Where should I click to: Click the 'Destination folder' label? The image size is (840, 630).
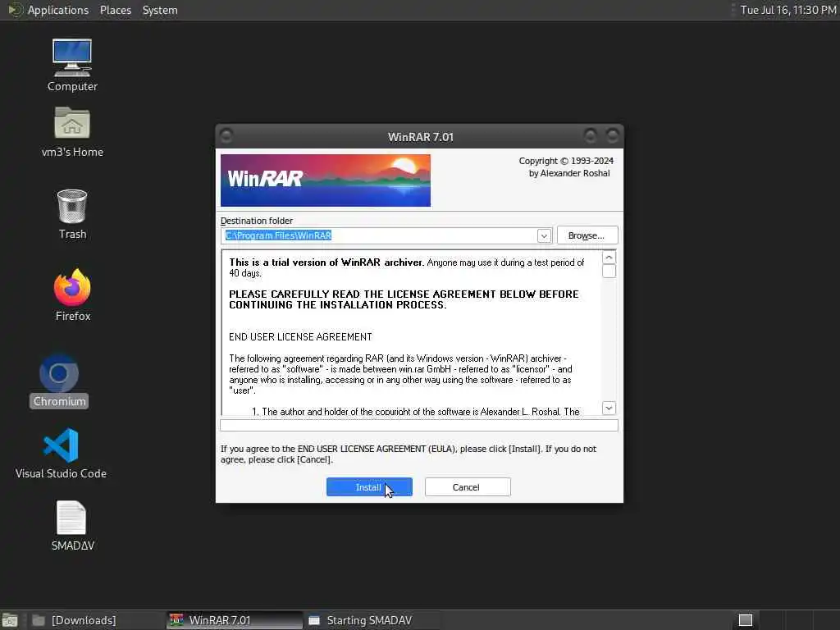pos(257,220)
